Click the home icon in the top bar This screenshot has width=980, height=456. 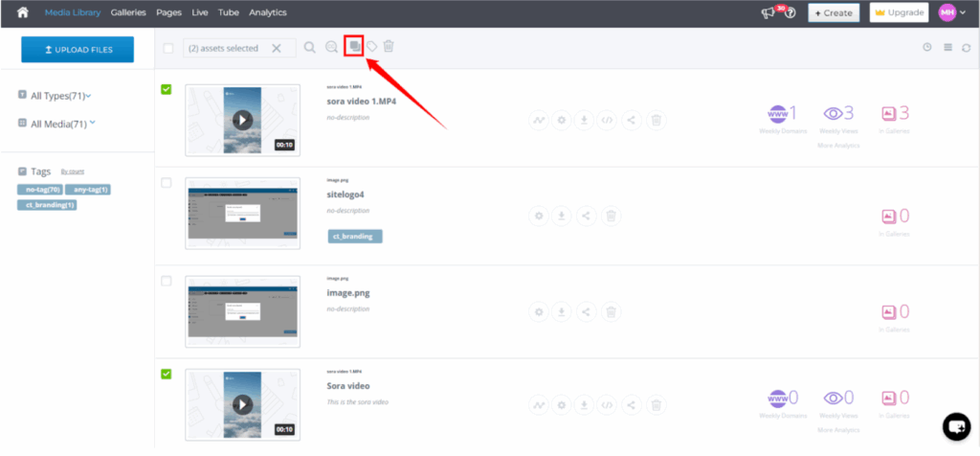(x=22, y=12)
